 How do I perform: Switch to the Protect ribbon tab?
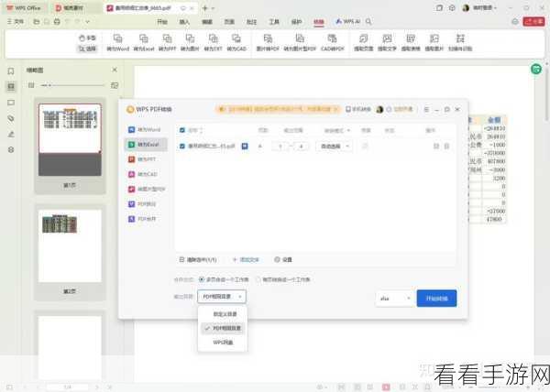[x=296, y=22]
